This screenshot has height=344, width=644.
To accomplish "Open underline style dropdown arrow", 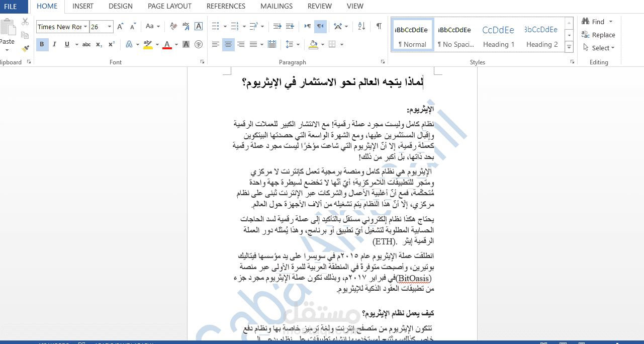I will (x=77, y=44).
